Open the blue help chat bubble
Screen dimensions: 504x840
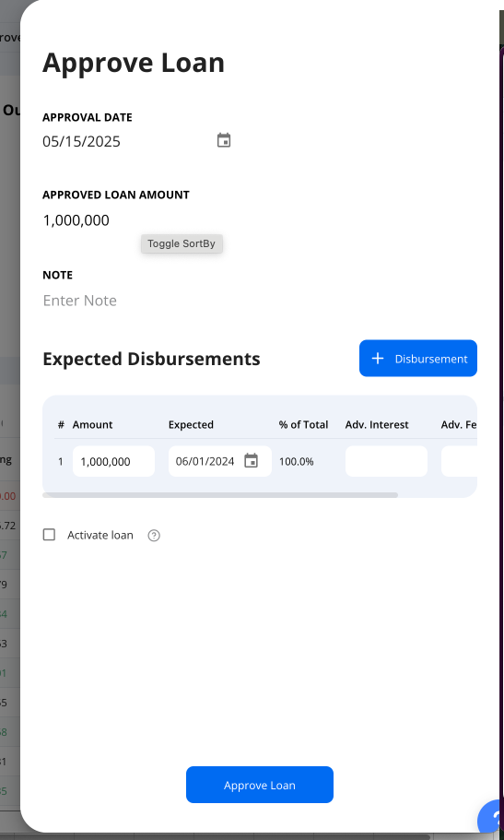tap(491, 819)
